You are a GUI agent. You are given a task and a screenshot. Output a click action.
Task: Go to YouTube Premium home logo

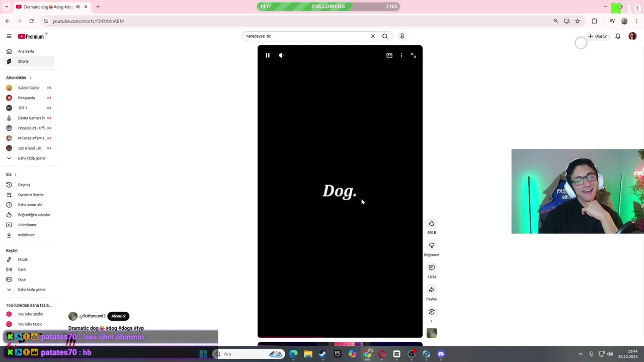click(x=32, y=36)
